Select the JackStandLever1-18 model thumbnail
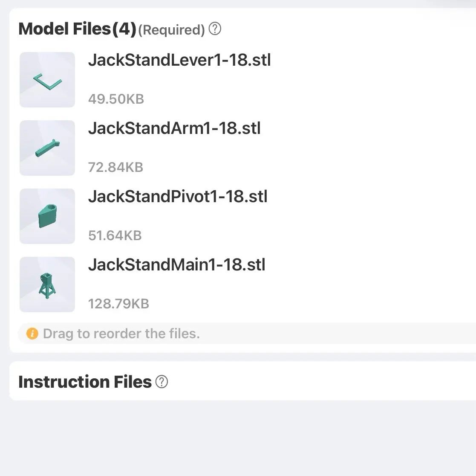The width and height of the screenshot is (476, 476). point(47,80)
